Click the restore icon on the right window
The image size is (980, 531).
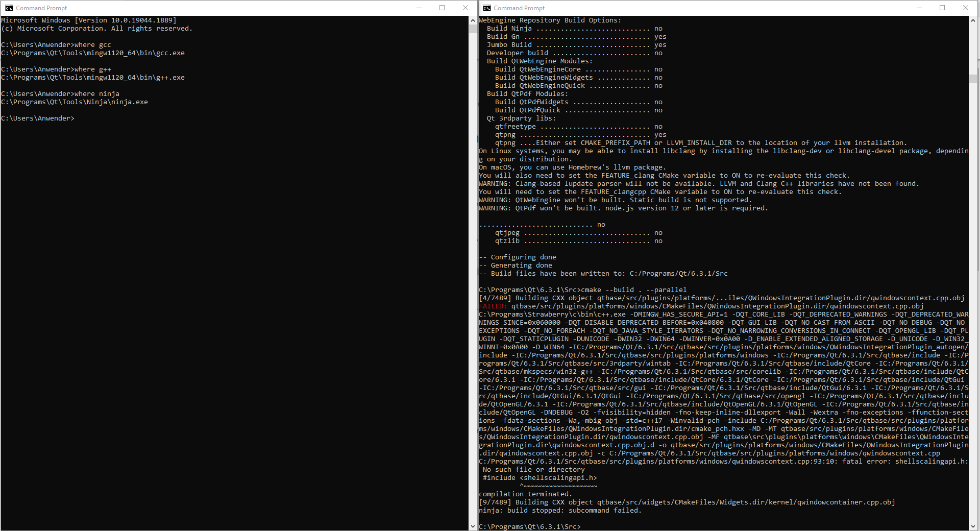pos(942,8)
